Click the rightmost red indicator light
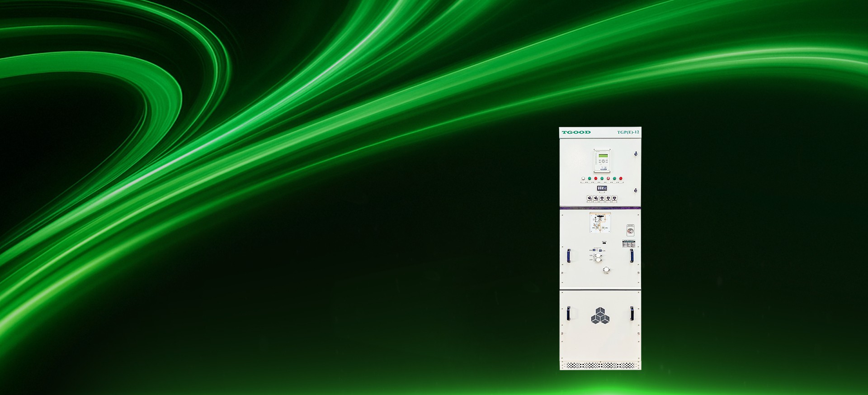 click(621, 179)
